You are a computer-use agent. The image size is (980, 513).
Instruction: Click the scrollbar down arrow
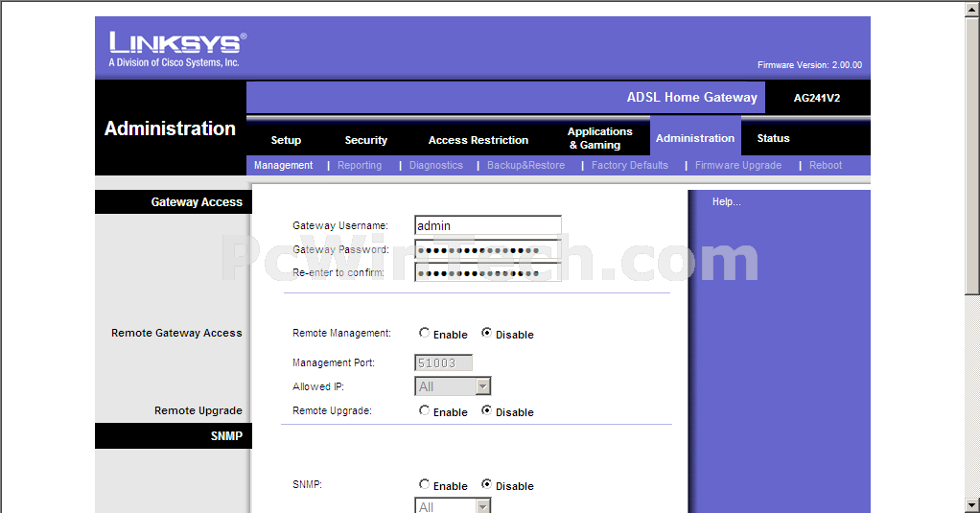(x=972, y=505)
